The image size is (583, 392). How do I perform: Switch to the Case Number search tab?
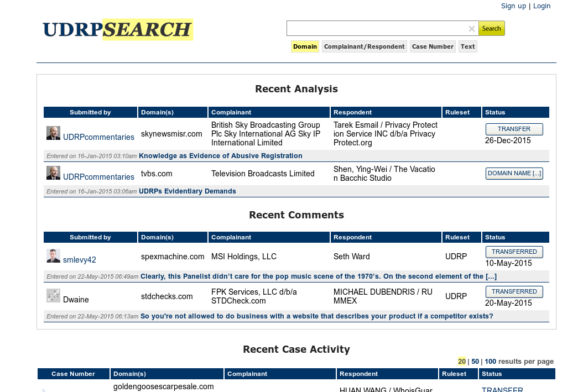click(x=433, y=46)
